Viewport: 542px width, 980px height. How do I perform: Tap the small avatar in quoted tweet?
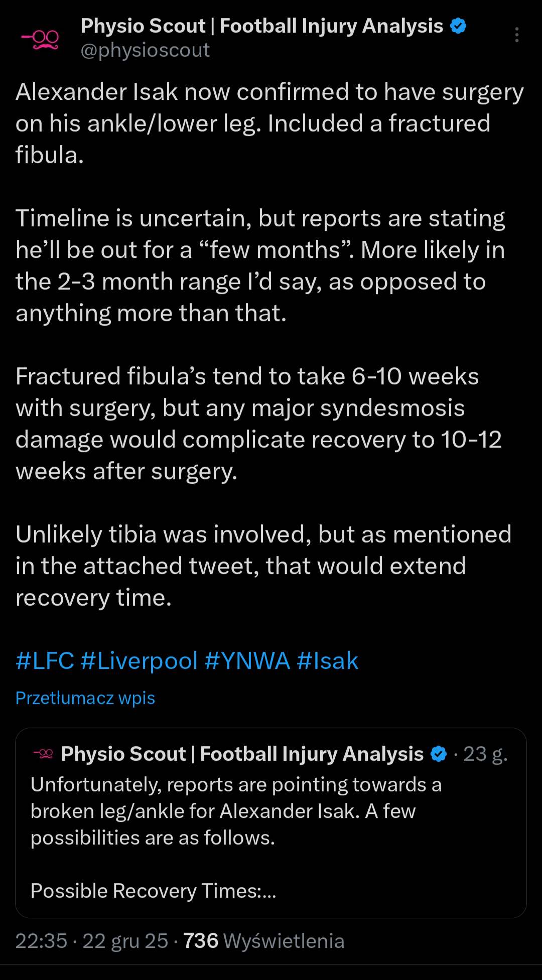[43, 754]
